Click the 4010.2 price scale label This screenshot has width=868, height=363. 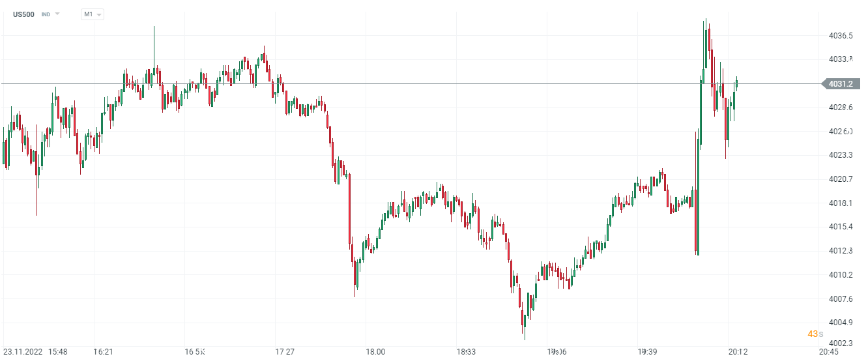[x=841, y=275]
